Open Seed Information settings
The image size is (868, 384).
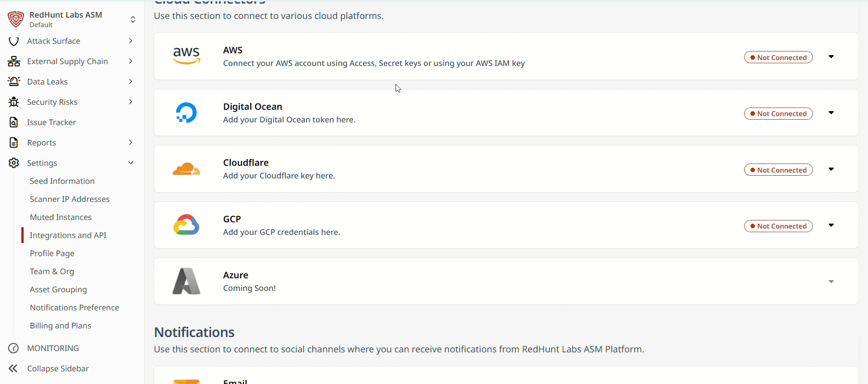coord(62,181)
